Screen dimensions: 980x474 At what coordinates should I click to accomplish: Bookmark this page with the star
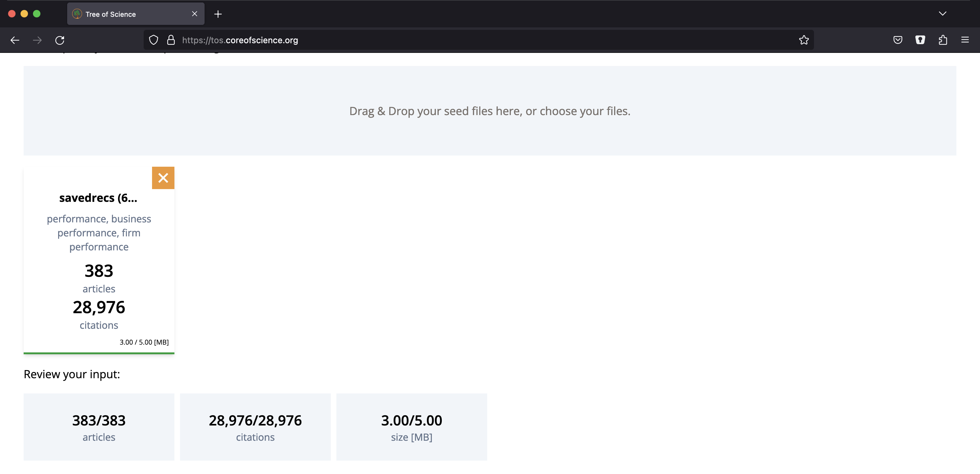coord(803,40)
